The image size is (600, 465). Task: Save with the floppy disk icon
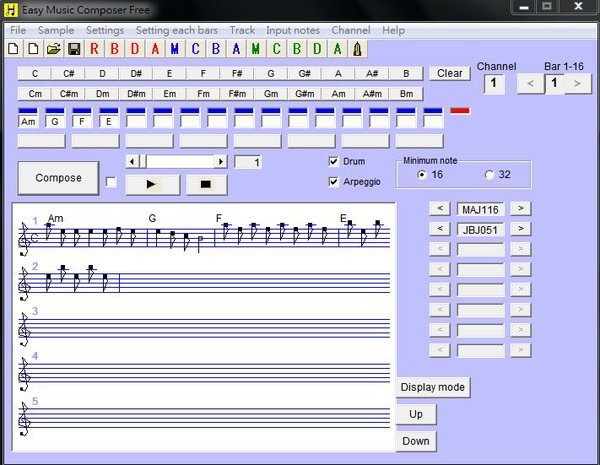pyautogui.click(x=74, y=49)
